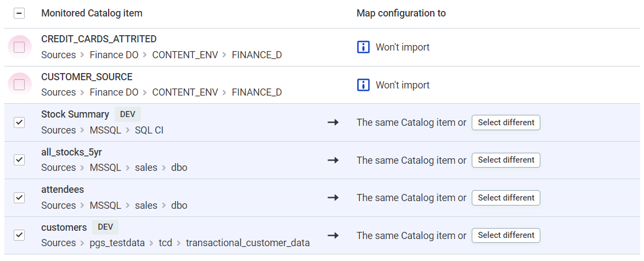Disable the customers row checkbox

point(19,235)
